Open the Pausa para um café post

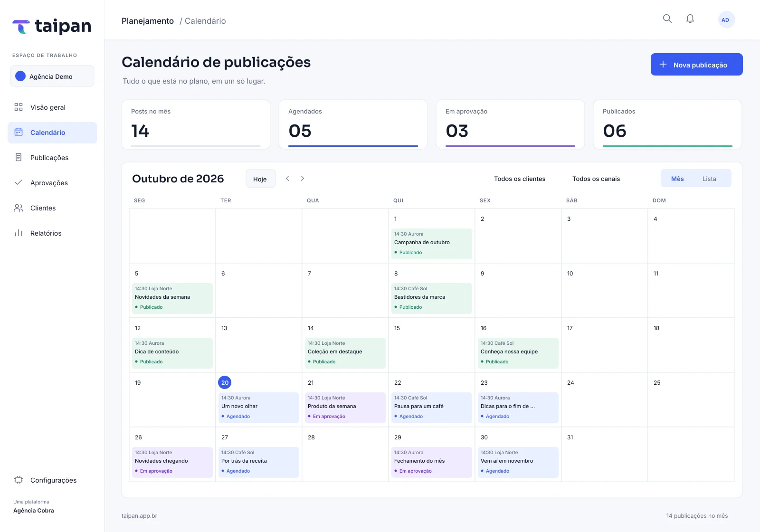click(x=432, y=408)
